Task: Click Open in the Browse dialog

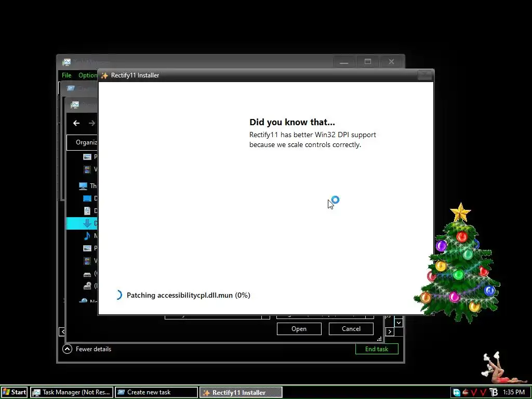Action: [x=299, y=329]
